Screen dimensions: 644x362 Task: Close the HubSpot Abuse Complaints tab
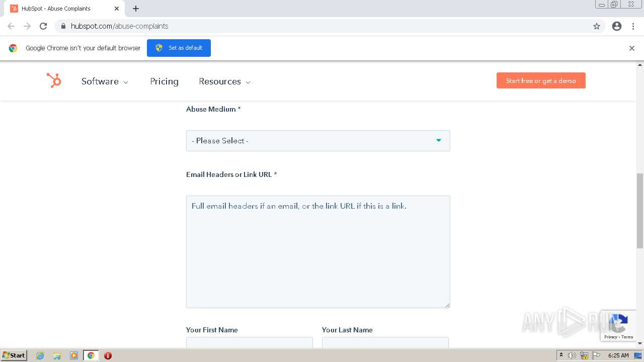point(117,9)
